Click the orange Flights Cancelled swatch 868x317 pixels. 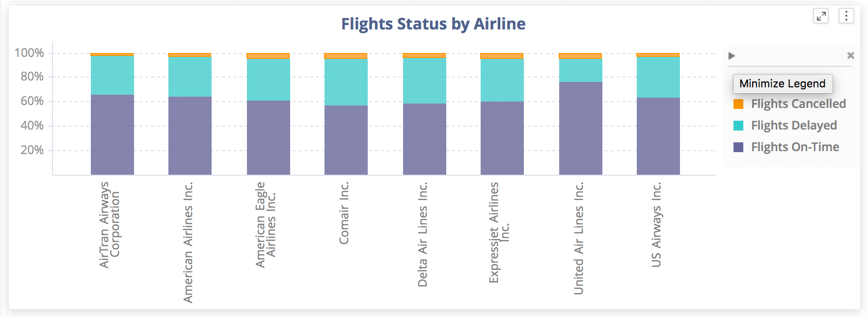click(x=738, y=104)
